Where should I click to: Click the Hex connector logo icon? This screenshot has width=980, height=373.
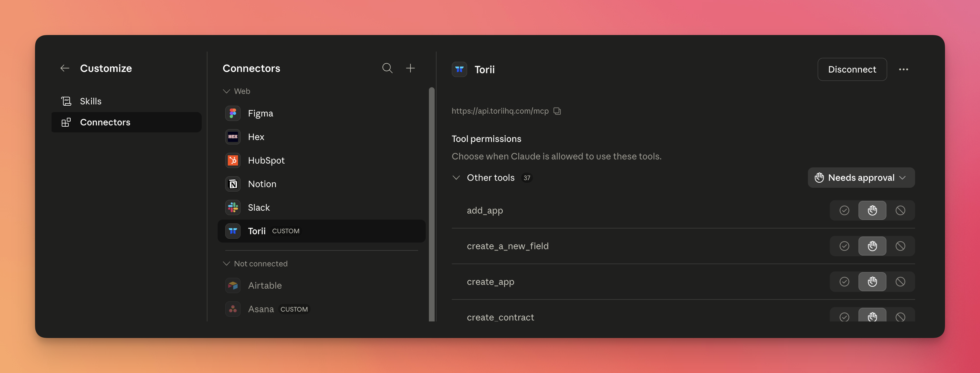[x=233, y=137]
